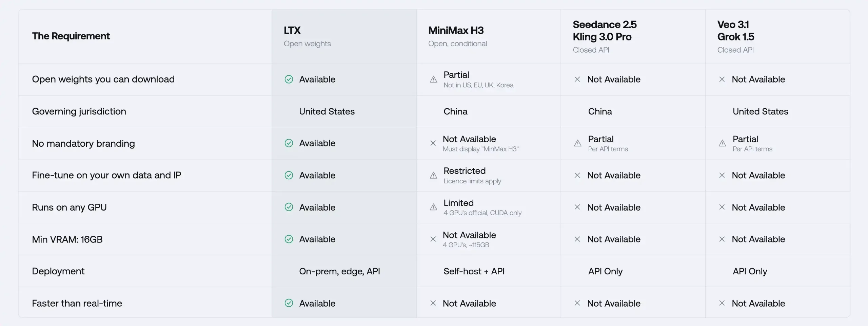Click the warning icon beside Limited CUDA only
Screen dimensions: 868x326
pyautogui.click(x=433, y=207)
